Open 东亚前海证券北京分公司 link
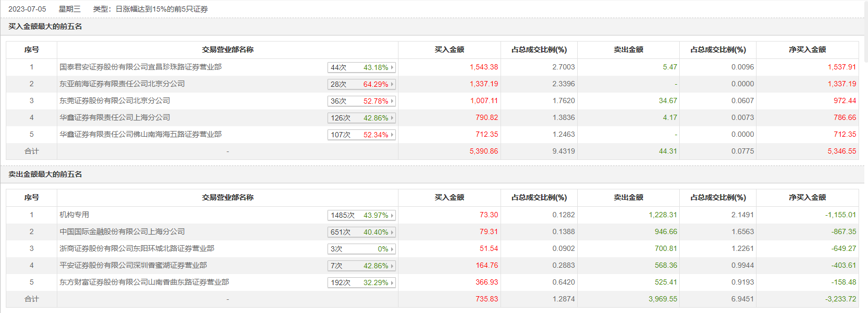The width and height of the screenshot is (868, 313). pyautogui.click(x=122, y=84)
